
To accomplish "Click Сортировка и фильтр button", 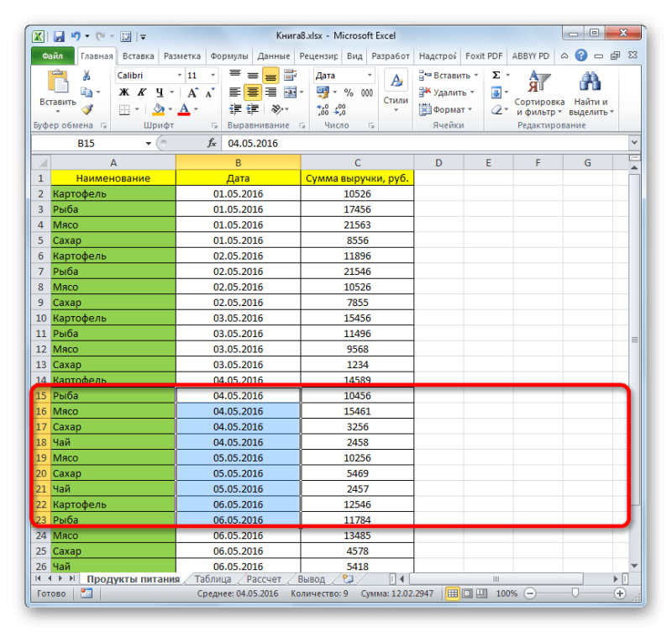I will (539, 93).
